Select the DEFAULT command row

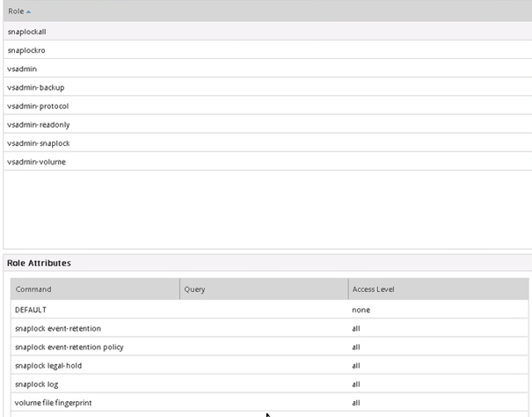tap(31, 310)
